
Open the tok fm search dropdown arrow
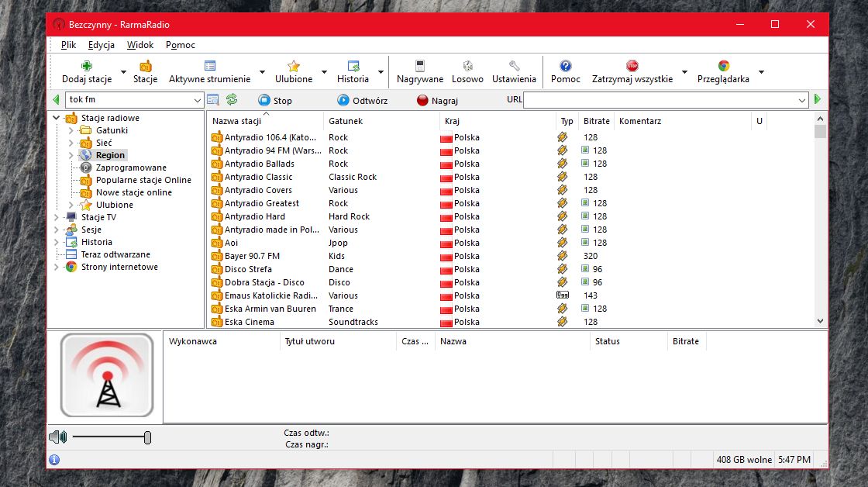(x=197, y=100)
